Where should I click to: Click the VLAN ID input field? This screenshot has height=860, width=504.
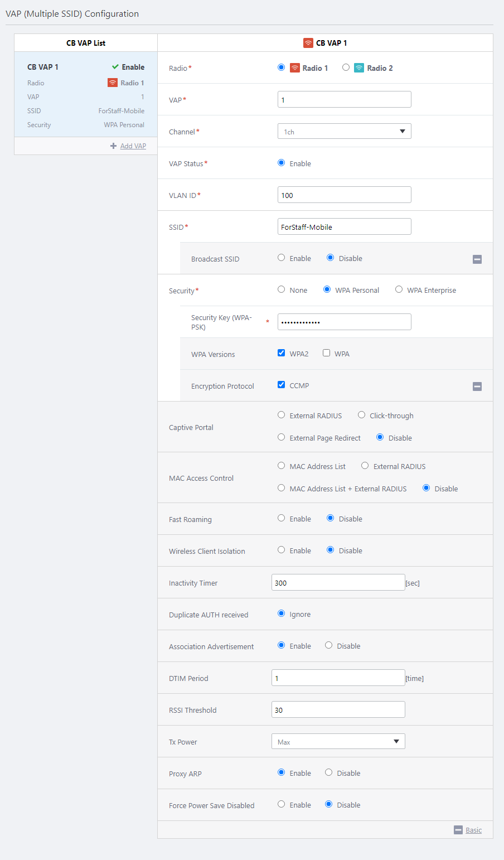tap(344, 195)
